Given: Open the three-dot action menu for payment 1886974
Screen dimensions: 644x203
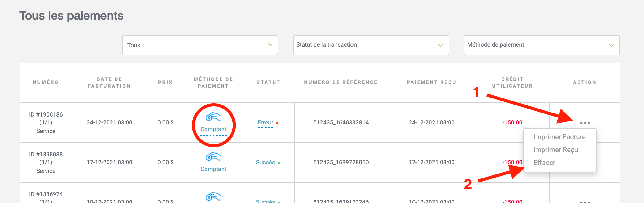Looking at the screenshot, I should coord(585,201).
